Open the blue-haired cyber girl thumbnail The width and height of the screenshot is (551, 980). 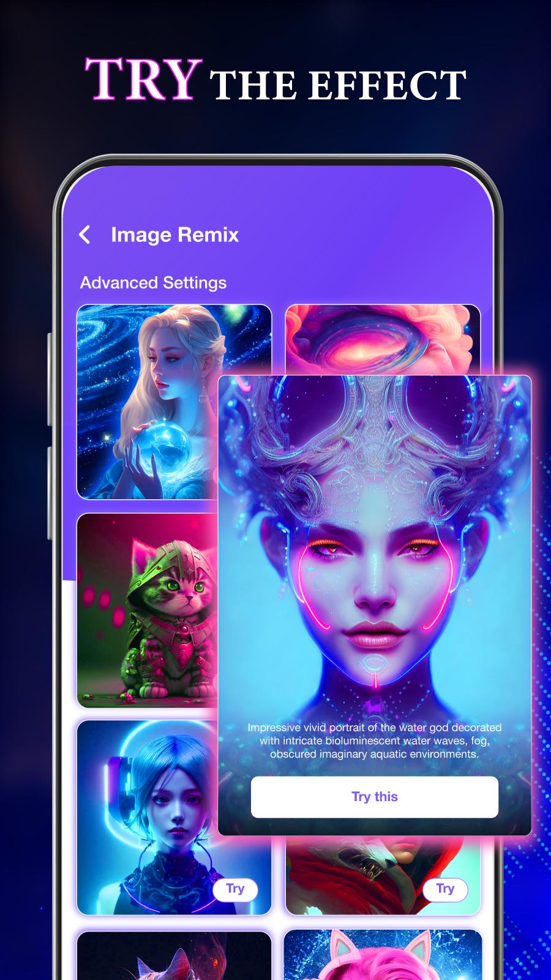point(174,818)
